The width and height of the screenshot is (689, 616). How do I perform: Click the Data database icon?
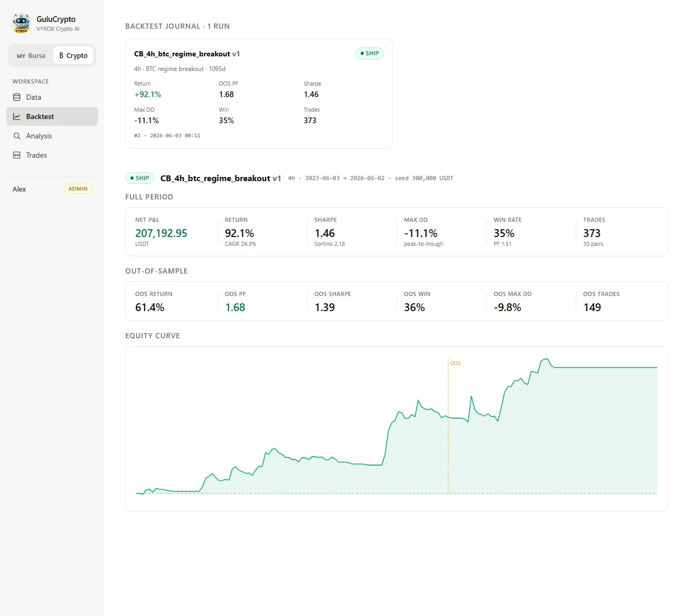[x=17, y=97]
